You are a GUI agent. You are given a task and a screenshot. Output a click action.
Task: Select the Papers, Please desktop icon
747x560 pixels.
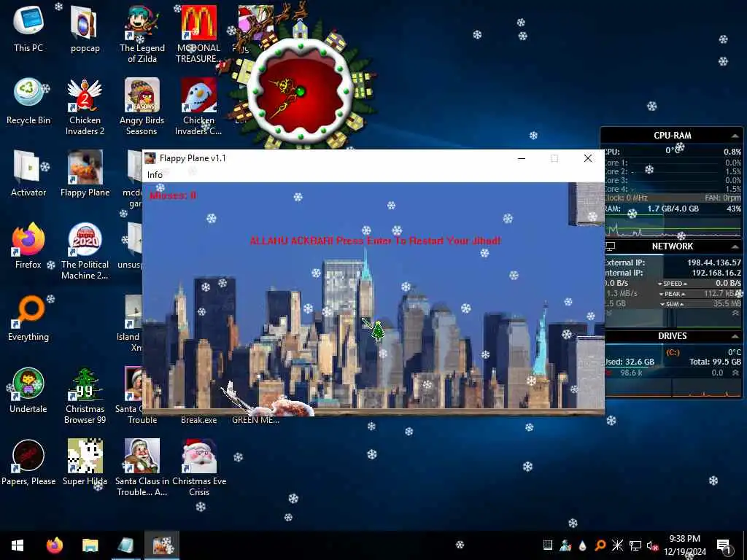point(28,463)
